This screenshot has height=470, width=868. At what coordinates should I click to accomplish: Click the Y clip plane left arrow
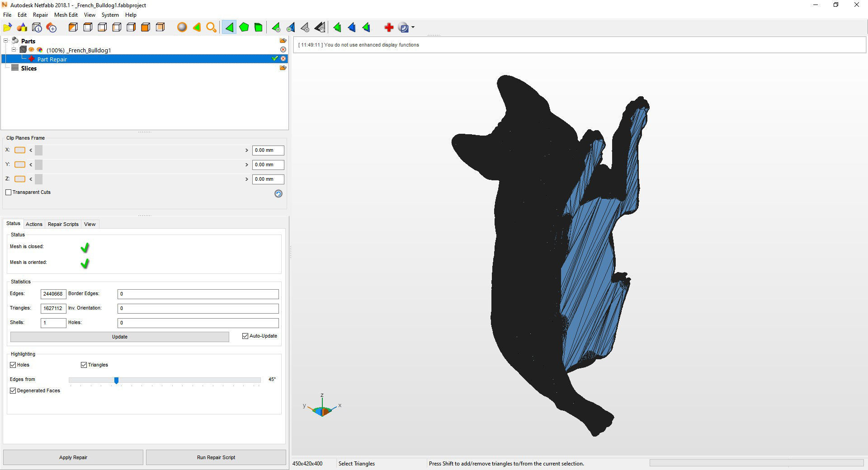pyautogui.click(x=31, y=164)
